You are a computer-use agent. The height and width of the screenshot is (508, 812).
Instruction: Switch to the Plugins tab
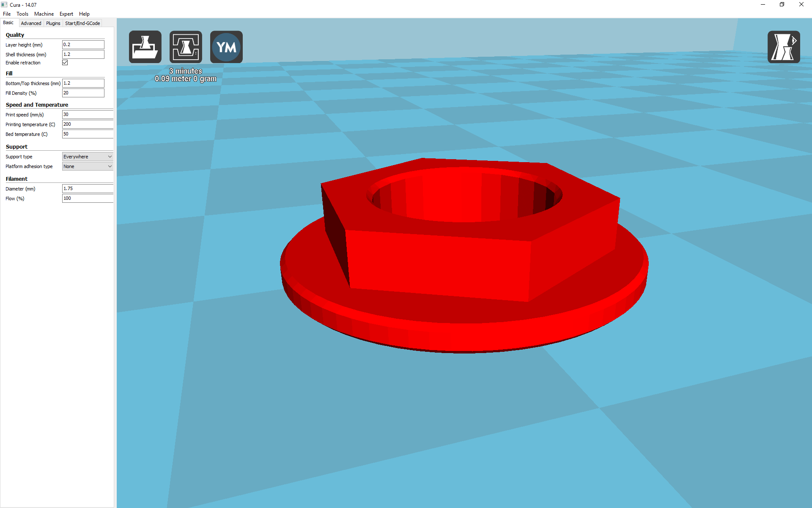53,23
